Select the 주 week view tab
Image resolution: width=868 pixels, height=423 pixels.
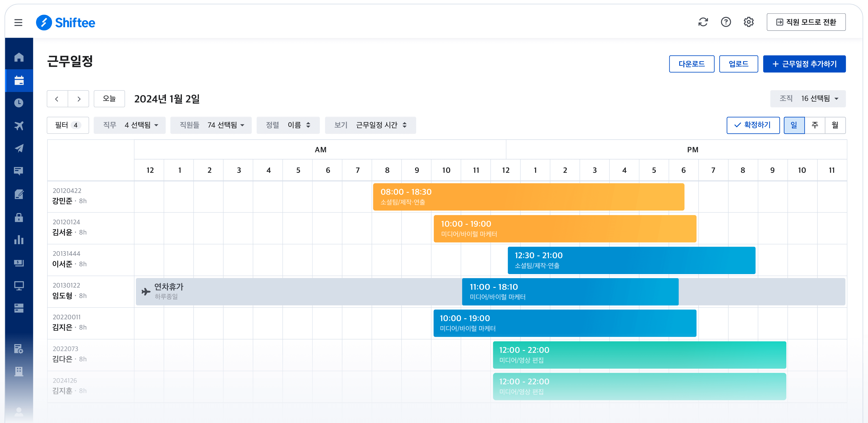tap(815, 125)
